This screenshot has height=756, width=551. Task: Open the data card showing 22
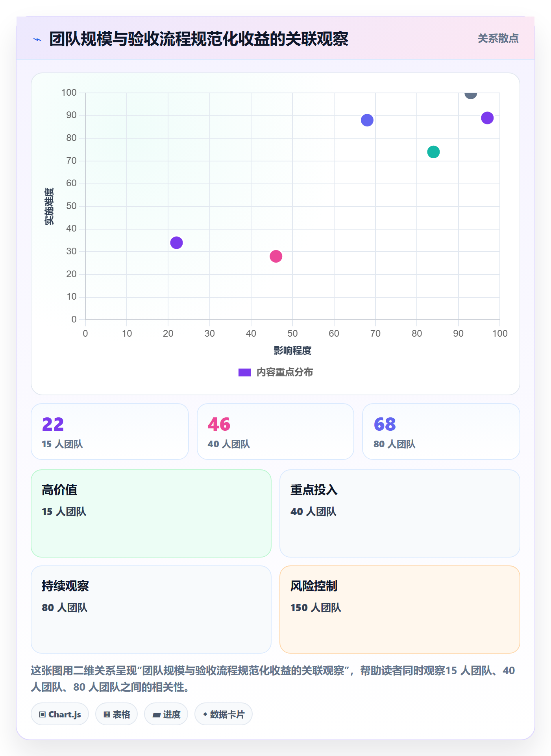coord(110,432)
